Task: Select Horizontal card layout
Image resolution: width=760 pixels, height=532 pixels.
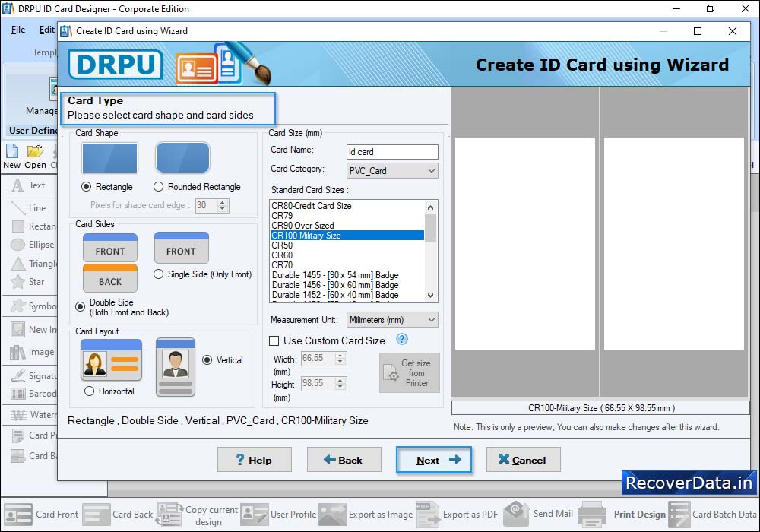Action: 89,391
